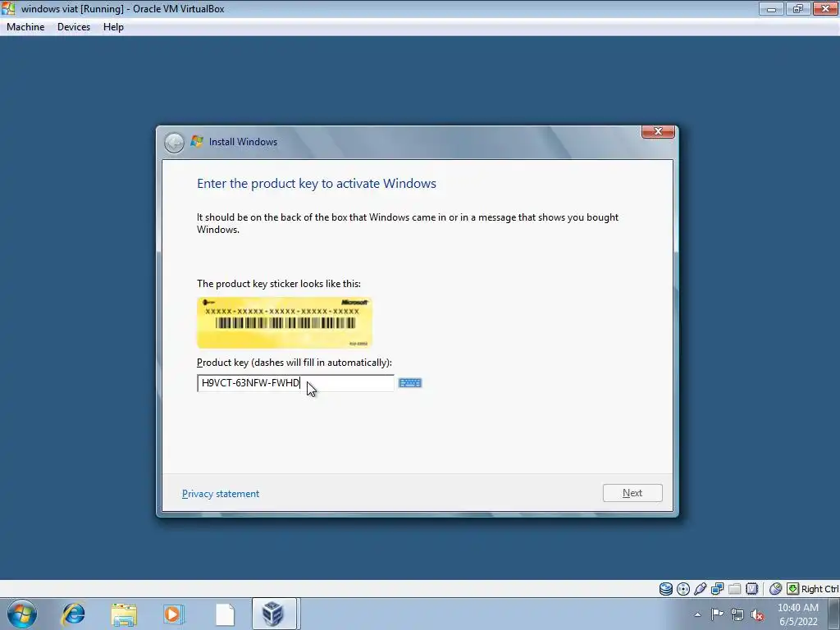Open Windows Media Player from the taskbar
The image size is (840, 630).
(x=174, y=614)
